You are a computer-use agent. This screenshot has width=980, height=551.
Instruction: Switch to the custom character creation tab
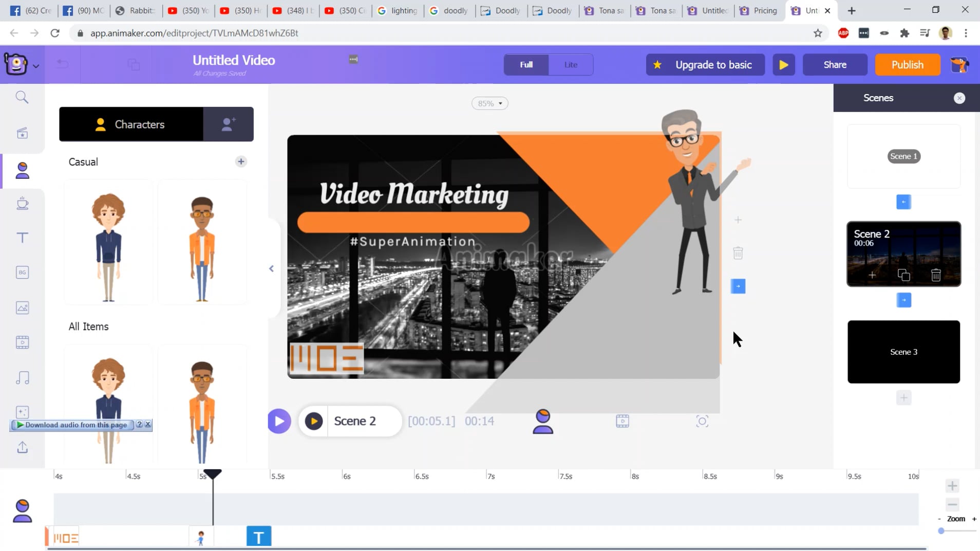point(229,124)
